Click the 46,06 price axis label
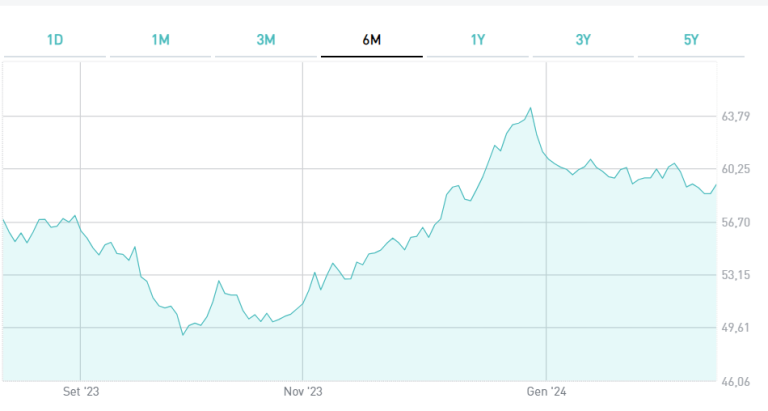Viewport: 768px width, 411px height. (736, 381)
